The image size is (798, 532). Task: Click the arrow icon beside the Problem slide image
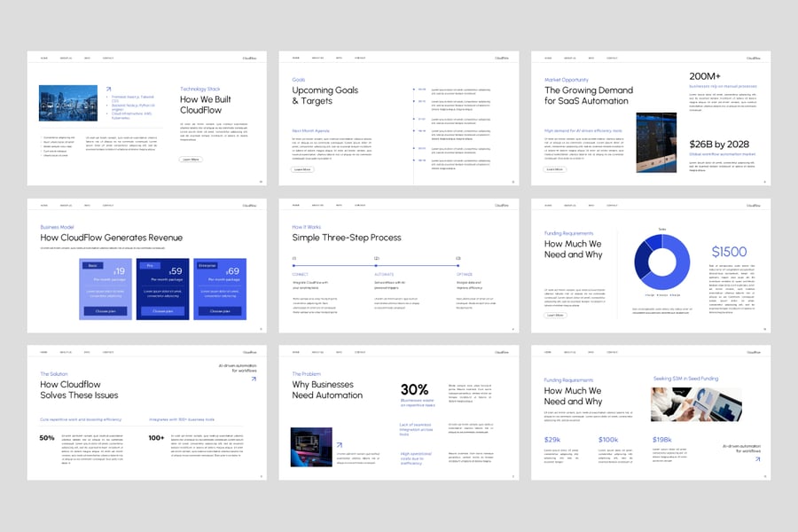pos(339,445)
